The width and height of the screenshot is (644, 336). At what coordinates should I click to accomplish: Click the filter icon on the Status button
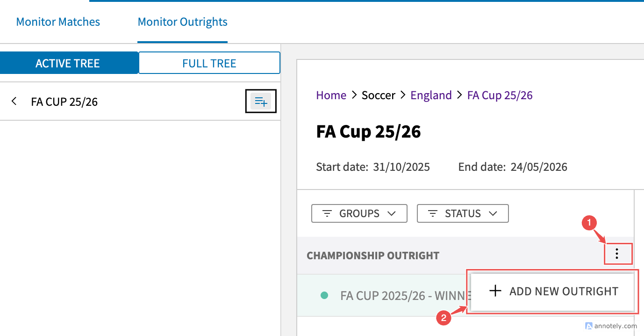pos(433,214)
